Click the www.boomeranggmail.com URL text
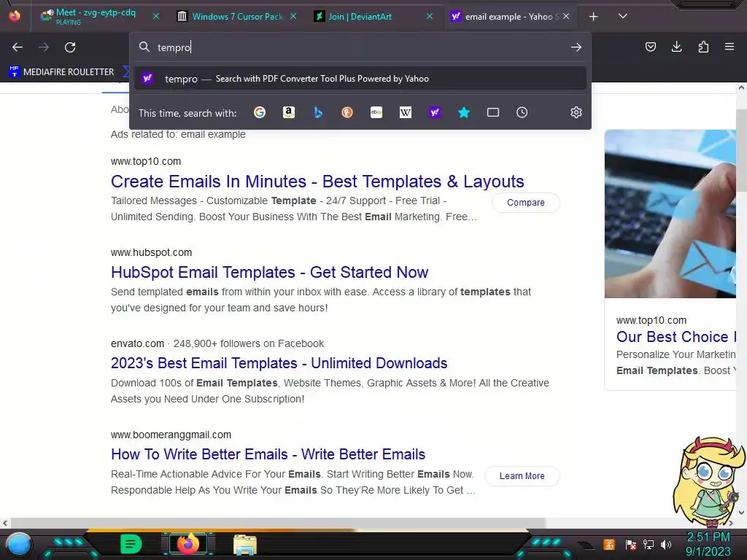This screenshot has width=747, height=560. tap(171, 435)
